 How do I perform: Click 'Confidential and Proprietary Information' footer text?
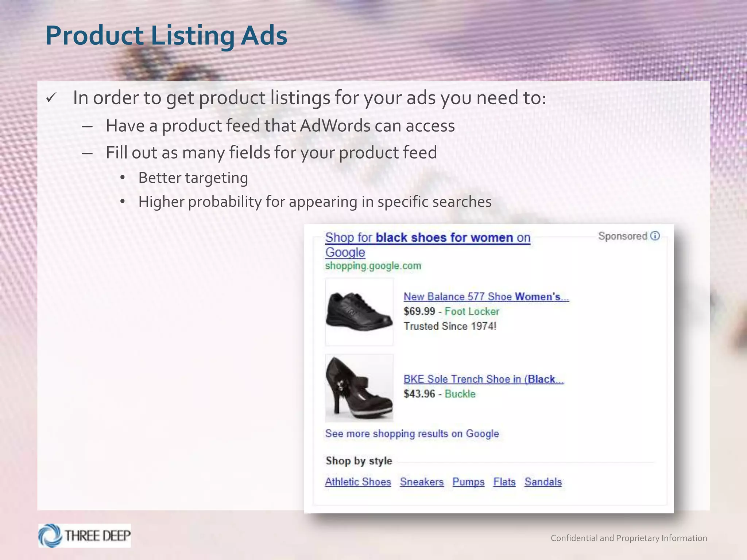[x=629, y=538]
